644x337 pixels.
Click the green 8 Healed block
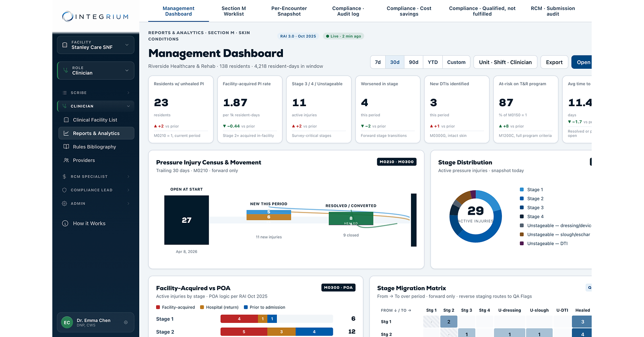tap(351, 219)
